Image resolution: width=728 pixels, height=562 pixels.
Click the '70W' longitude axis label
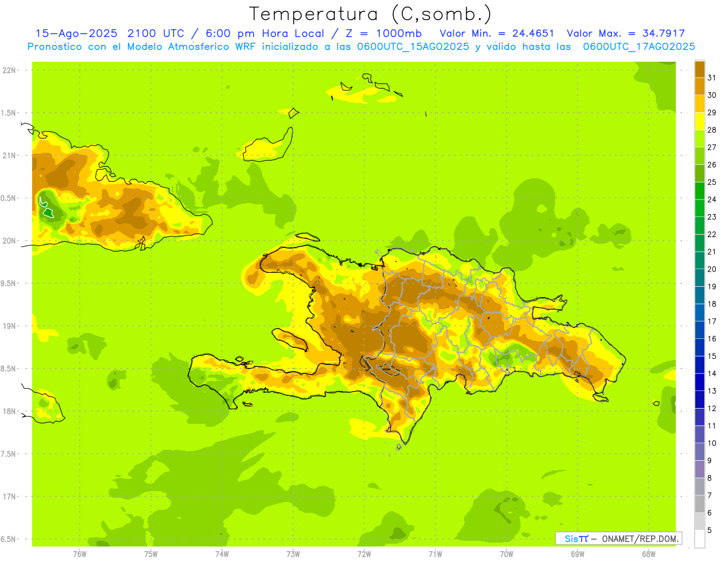507,553
